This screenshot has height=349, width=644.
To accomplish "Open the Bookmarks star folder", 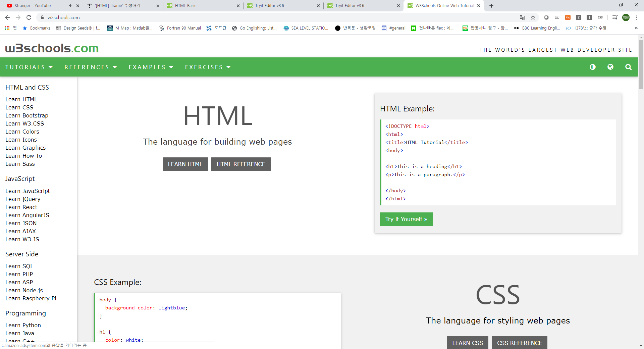I will 36,28.
